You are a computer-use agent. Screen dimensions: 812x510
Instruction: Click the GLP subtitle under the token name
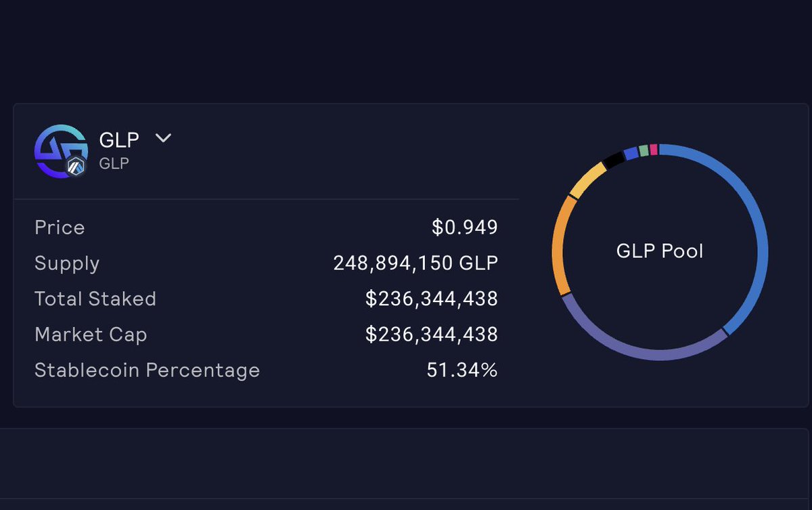coord(113,163)
